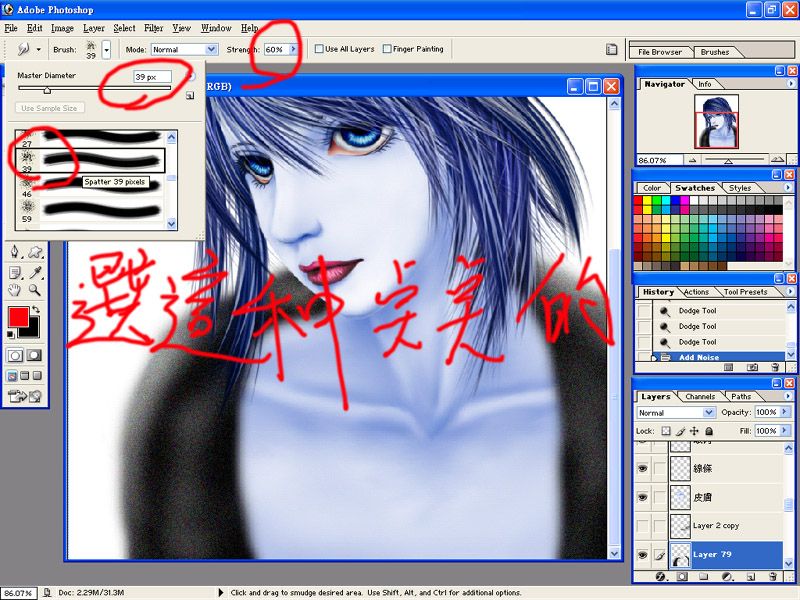This screenshot has width=800, height=600.
Task: Lock layer position
Action: (x=694, y=431)
